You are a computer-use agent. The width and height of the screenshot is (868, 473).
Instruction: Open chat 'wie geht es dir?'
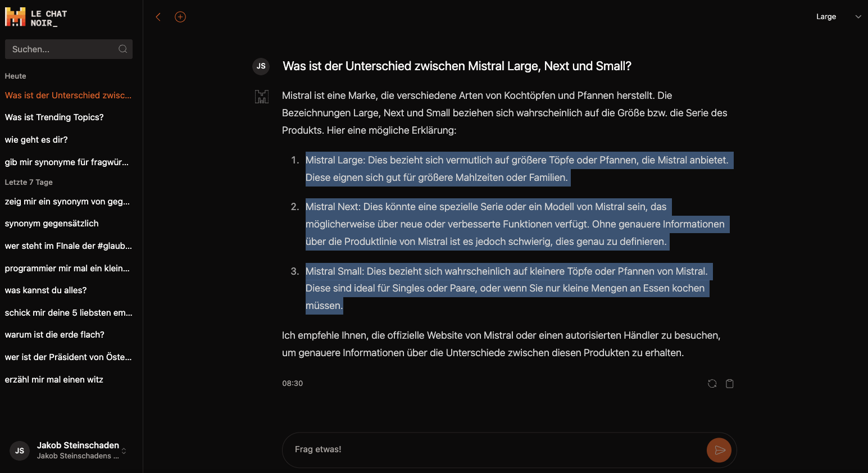(x=37, y=140)
